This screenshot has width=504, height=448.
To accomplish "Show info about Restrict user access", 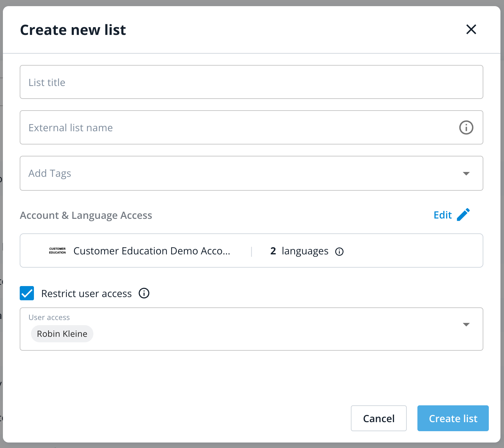I will click(x=144, y=293).
